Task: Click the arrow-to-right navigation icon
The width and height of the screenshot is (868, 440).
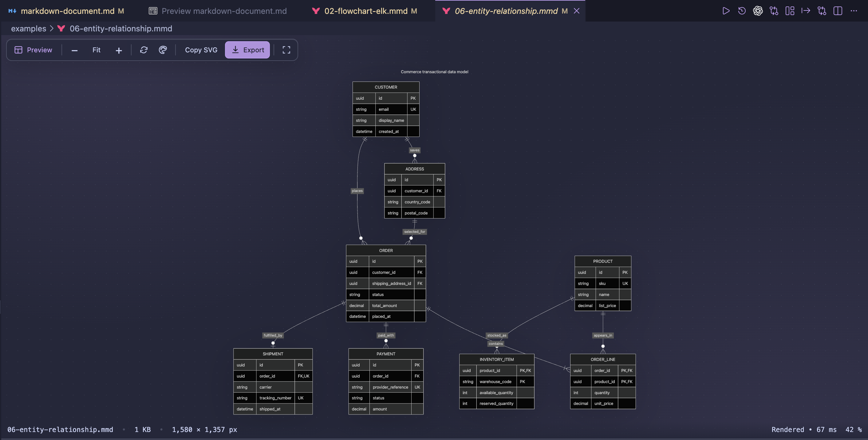Action: point(806,11)
